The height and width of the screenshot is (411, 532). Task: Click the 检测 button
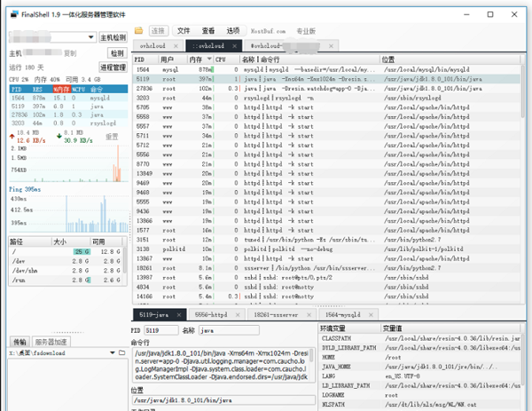pos(117,53)
